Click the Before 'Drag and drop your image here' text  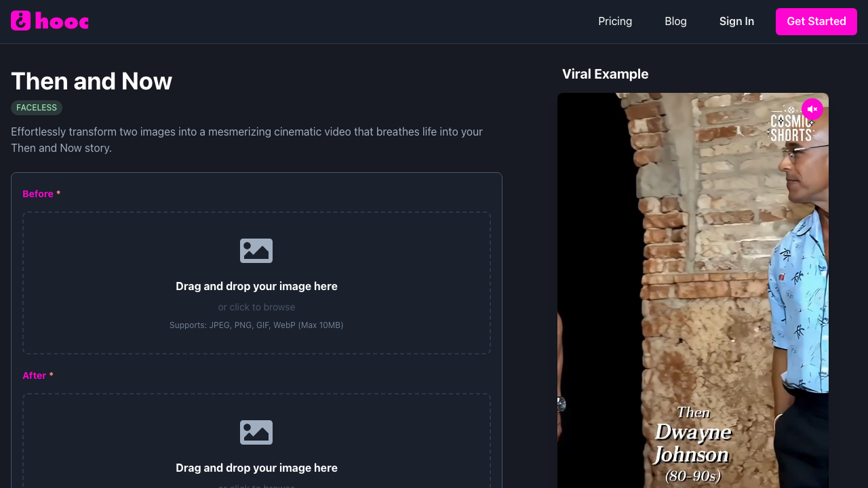click(x=256, y=286)
